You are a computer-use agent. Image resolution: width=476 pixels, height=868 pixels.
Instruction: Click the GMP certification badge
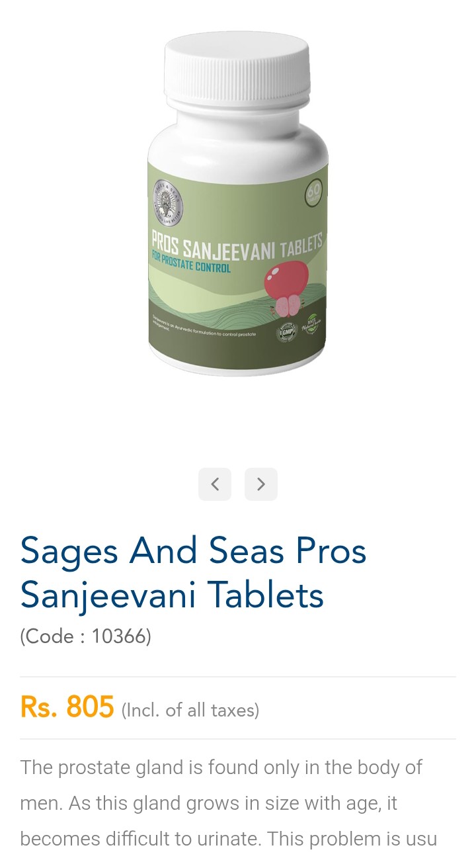click(288, 331)
